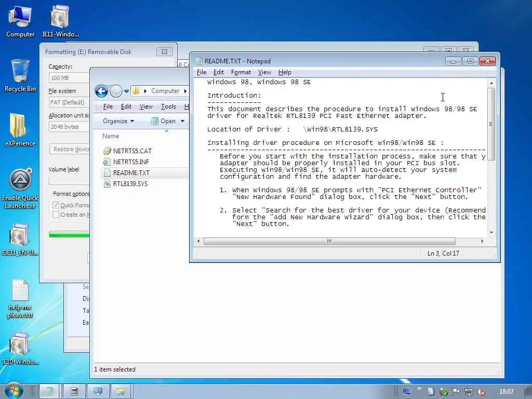Viewport: 532px width, 399px height.
Task: Select the IE10-Windo... desktop icon
Action: (x=19, y=349)
